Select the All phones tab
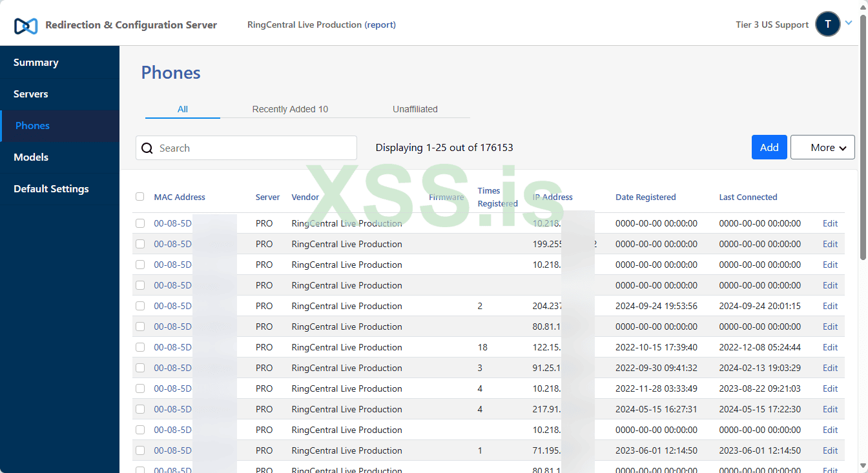The width and height of the screenshot is (868, 473). tap(183, 109)
